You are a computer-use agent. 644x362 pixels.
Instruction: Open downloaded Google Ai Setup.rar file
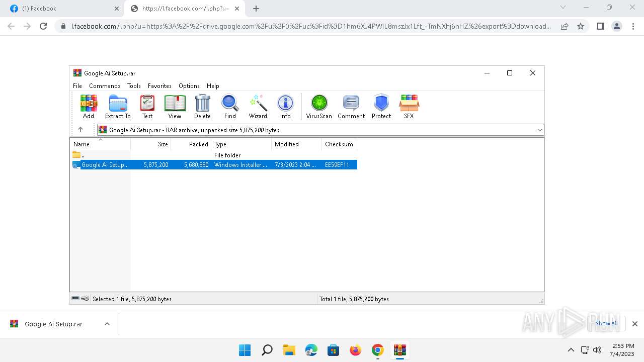[53, 324]
